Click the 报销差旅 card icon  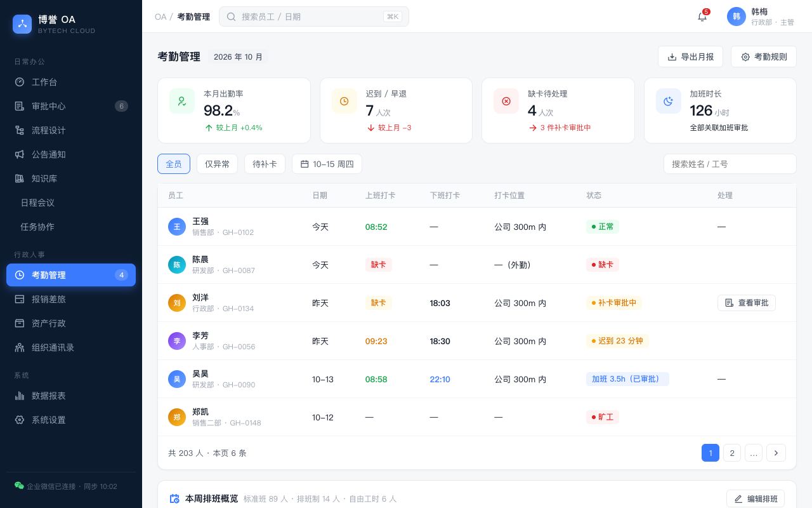click(x=20, y=299)
